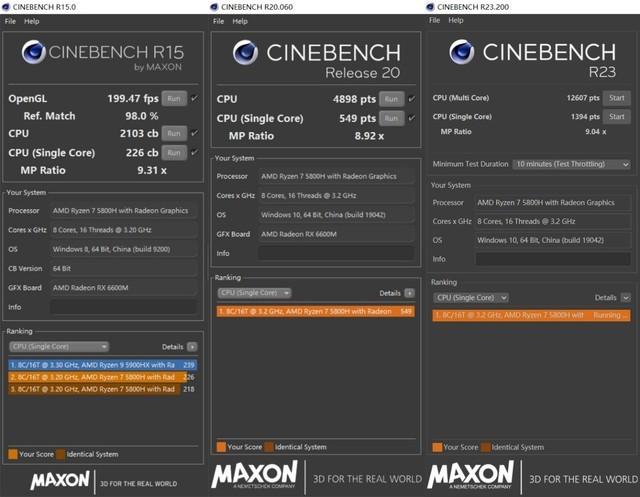Open the File menu in Cinebench R20
This screenshot has width=640, height=497.
218,21
